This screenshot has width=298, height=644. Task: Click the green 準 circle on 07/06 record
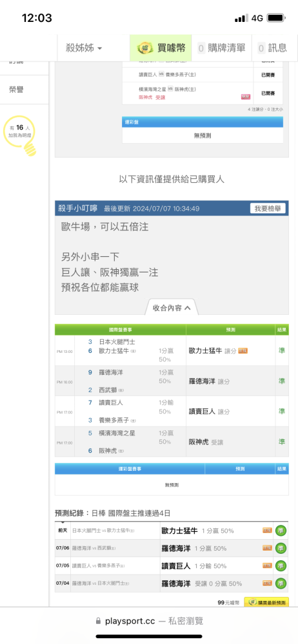coord(281,548)
